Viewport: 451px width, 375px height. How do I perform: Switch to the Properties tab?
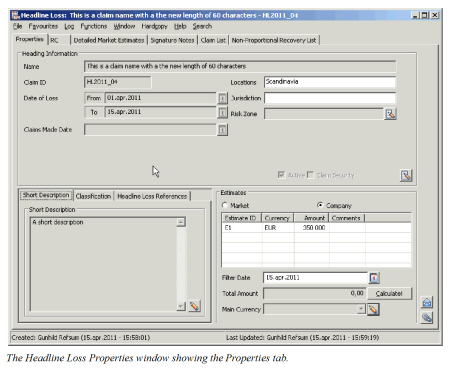(x=30, y=39)
